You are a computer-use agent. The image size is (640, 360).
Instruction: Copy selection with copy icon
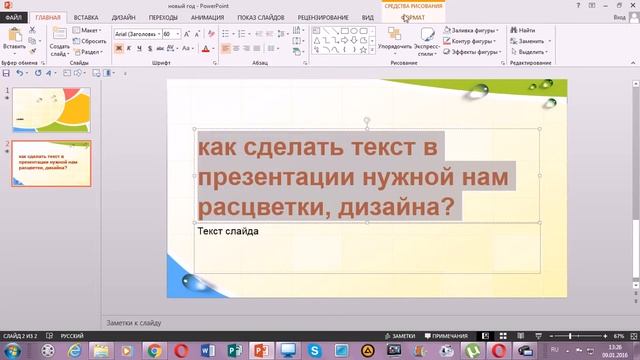32,41
